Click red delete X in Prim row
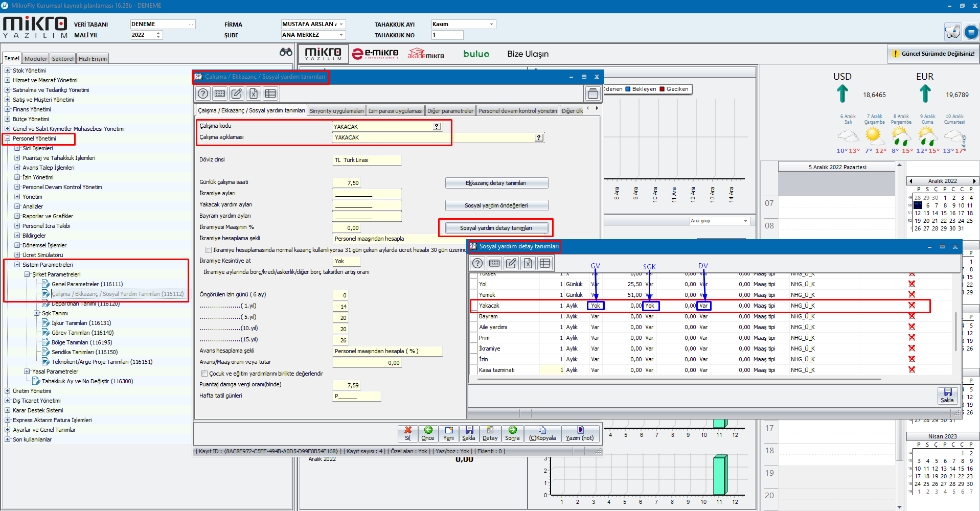 [x=911, y=337]
